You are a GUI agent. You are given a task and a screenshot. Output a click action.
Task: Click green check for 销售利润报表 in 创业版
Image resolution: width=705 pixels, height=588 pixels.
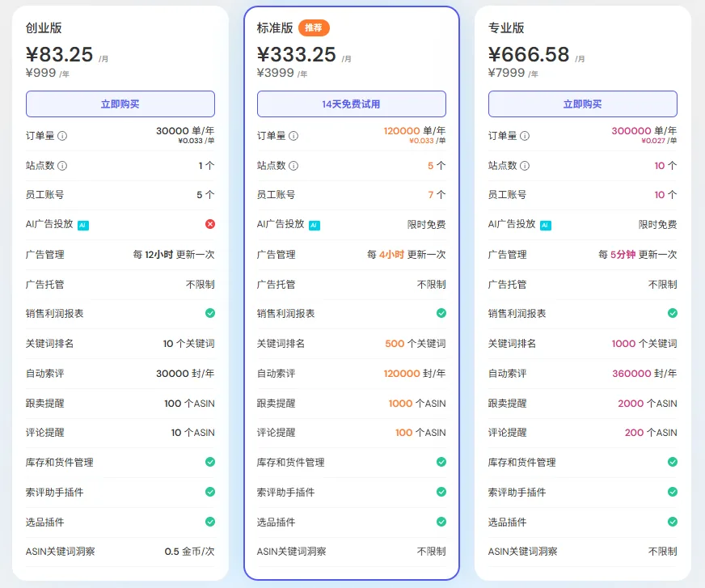210,313
